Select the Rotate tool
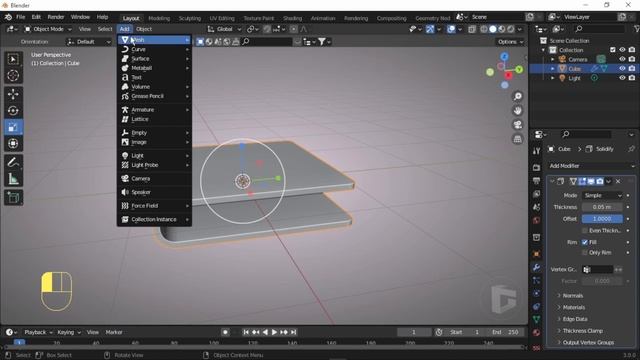 pos(13,111)
